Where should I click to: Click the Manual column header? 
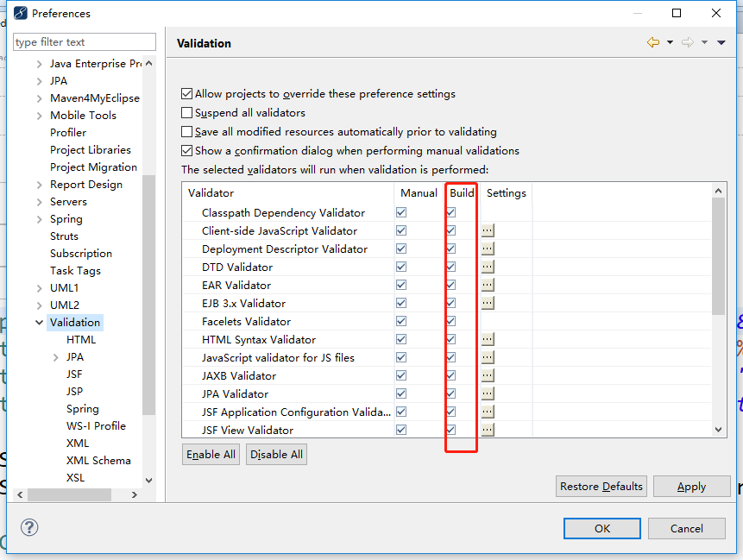419,192
